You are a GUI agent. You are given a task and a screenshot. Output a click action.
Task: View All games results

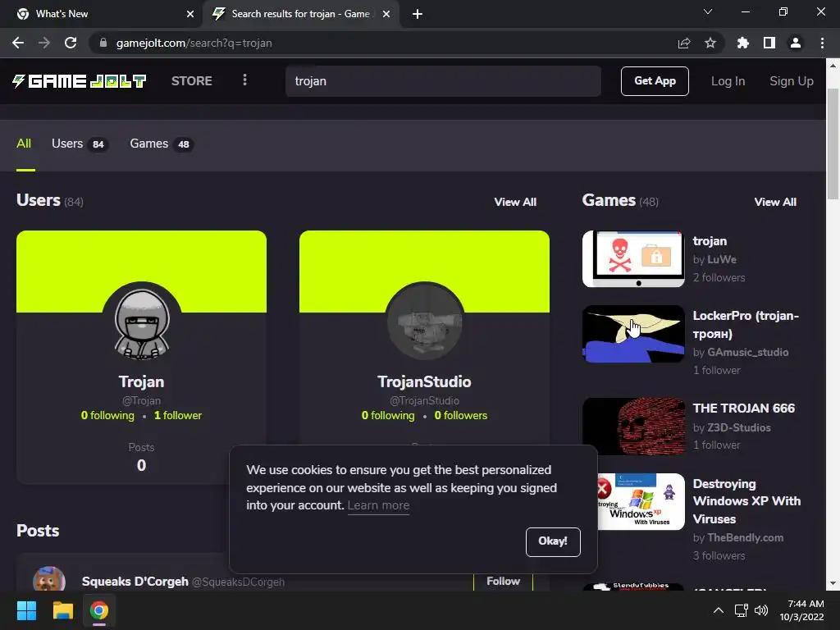pyautogui.click(x=775, y=202)
